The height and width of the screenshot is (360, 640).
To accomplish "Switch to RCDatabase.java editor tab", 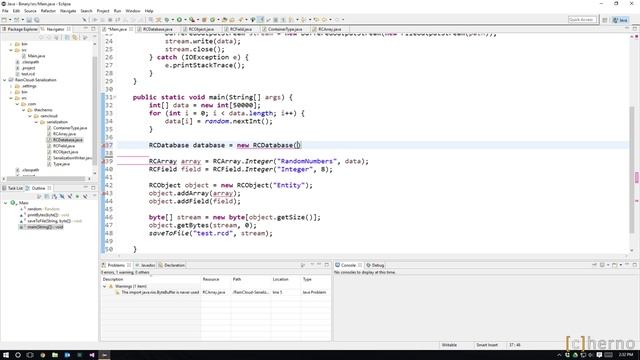I will pyautogui.click(x=157, y=29).
